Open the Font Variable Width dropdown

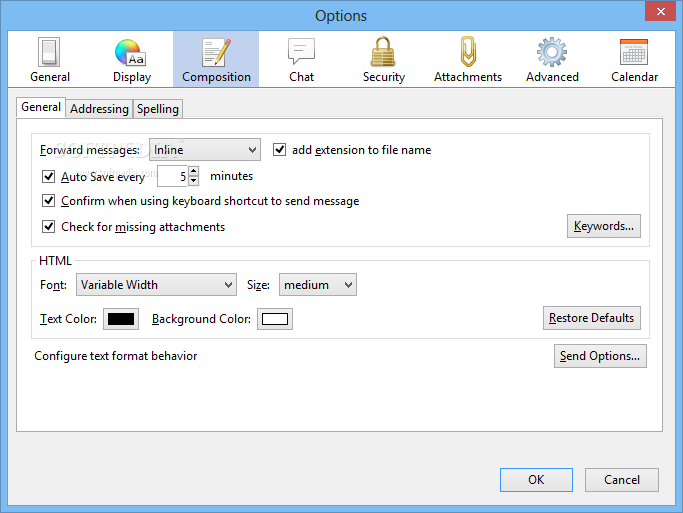(156, 285)
